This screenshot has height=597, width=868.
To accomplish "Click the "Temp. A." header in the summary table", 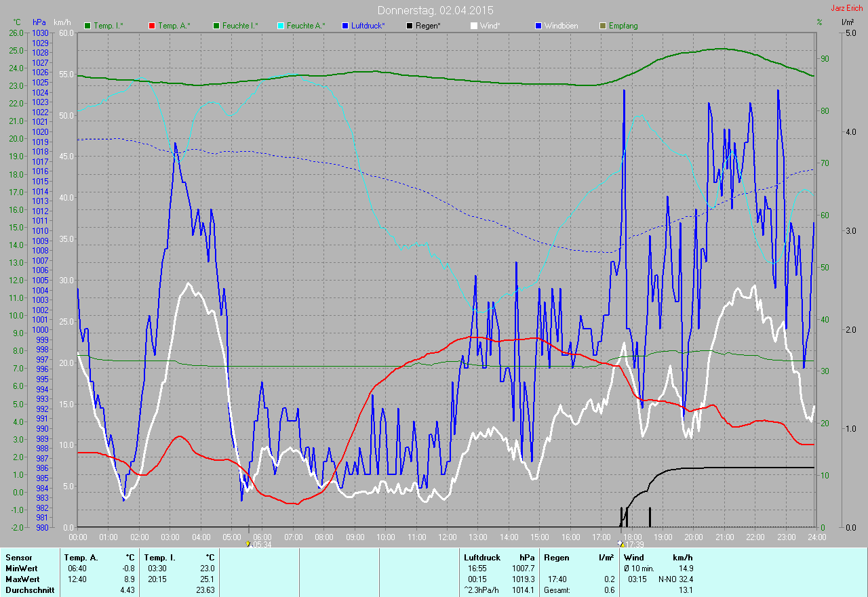I will coord(81,558).
